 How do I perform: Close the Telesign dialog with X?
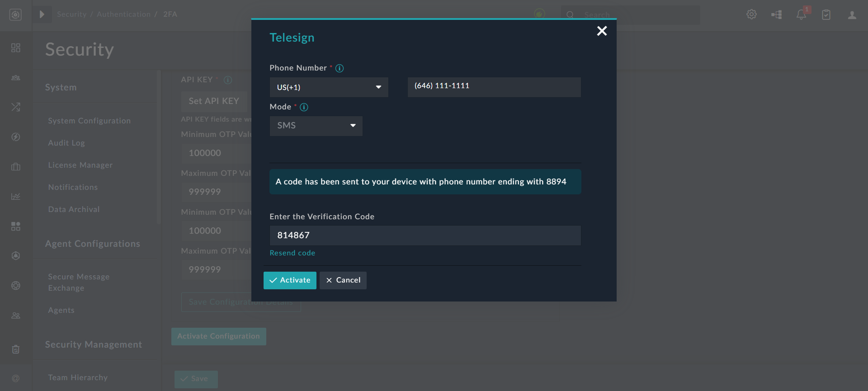[602, 31]
